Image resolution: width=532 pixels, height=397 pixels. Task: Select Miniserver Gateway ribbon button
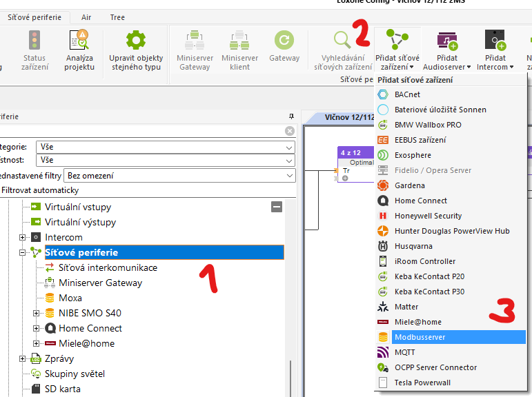pyautogui.click(x=195, y=50)
